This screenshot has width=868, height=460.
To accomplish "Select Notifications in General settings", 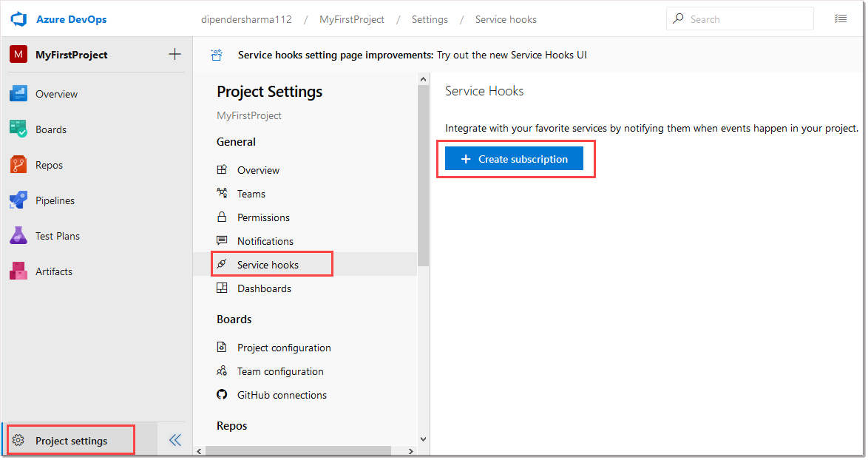I will tap(265, 241).
